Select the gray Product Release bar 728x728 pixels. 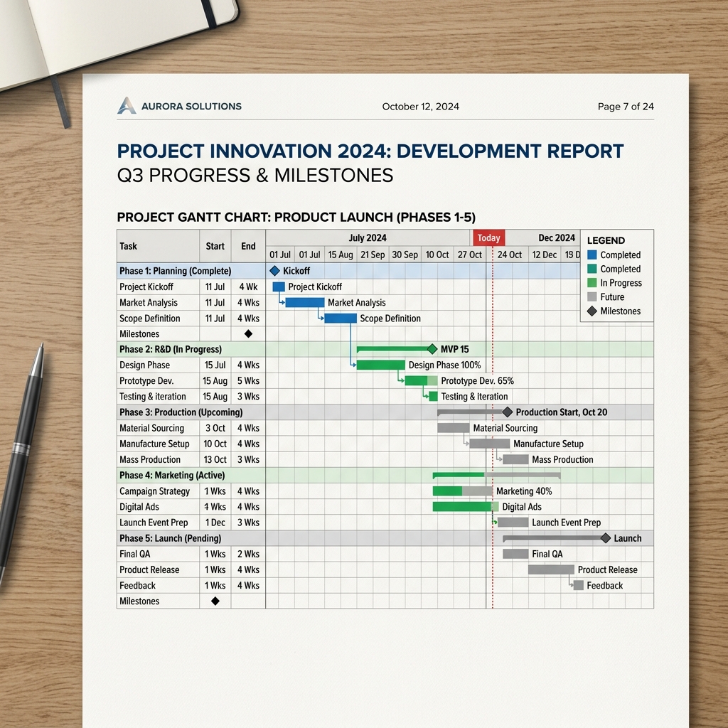click(x=551, y=569)
